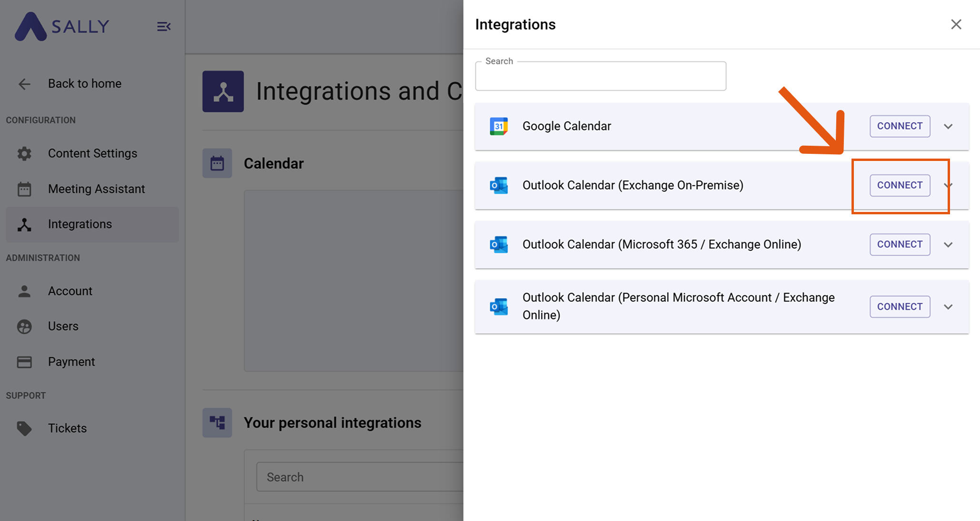Click the Google Calendar icon
The width and height of the screenshot is (980, 521).
click(499, 126)
